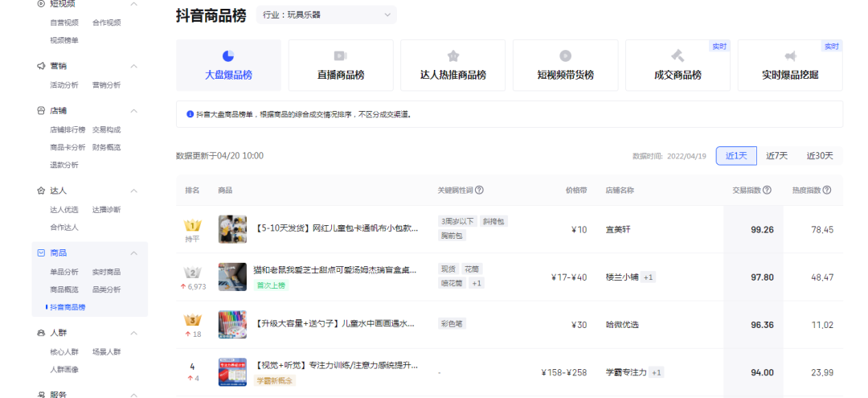The width and height of the screenshot is (868, 398).
Task: Click the video camera icon on 直播商品榜
Action: pyautogui.click(x=341, y=56)
